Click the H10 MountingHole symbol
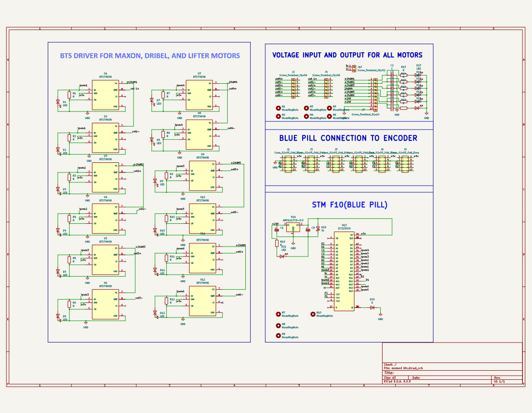The image size is (532, 413). point(313,314)
